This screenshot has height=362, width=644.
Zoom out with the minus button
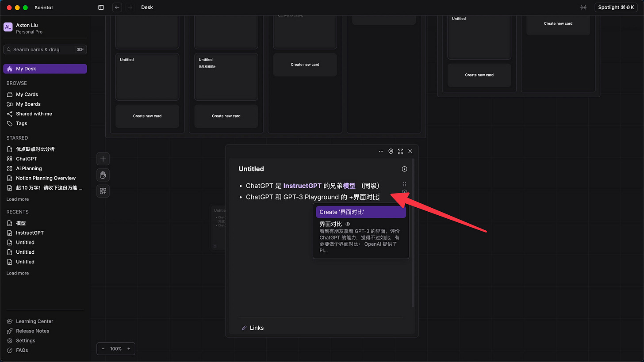coord(103,349)
